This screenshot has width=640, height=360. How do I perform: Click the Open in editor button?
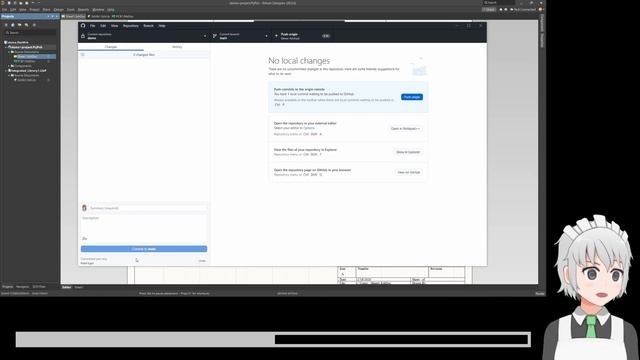point(405,129)
